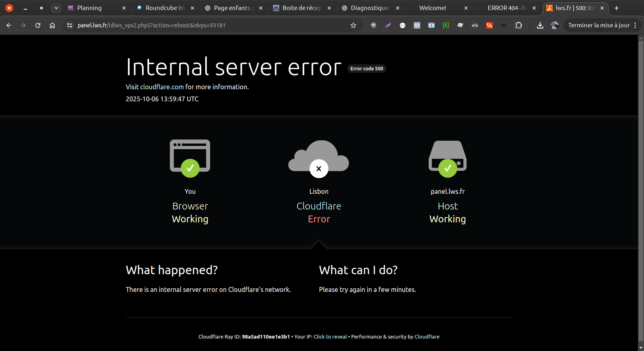This screenshot has width=644, height=351.
Task: Open the cloudflare.com link
Action: pyautogui.click(x=162, y=87)
